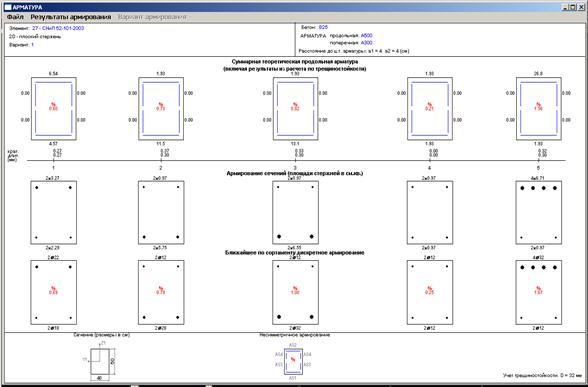This screenshot has width=588, height=387.
Task: Select discrete reinforcement diagram with 2ø32 bottom bars
Action: [296, 292]
